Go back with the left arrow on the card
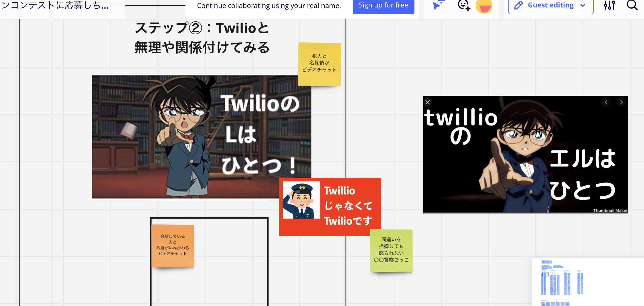The width and height of the screenshot is (644, 306). (x=606, y=102)
